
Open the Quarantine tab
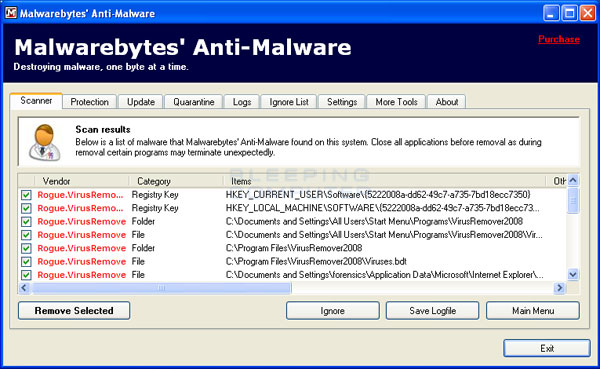pyautogui.click(x=194, y=102)
